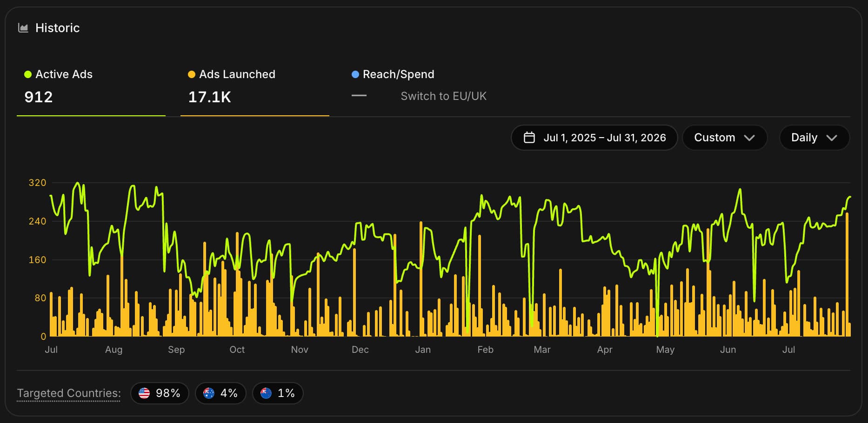
Task: Click the 240 y-axis label
Action: (x=38, y=221)
